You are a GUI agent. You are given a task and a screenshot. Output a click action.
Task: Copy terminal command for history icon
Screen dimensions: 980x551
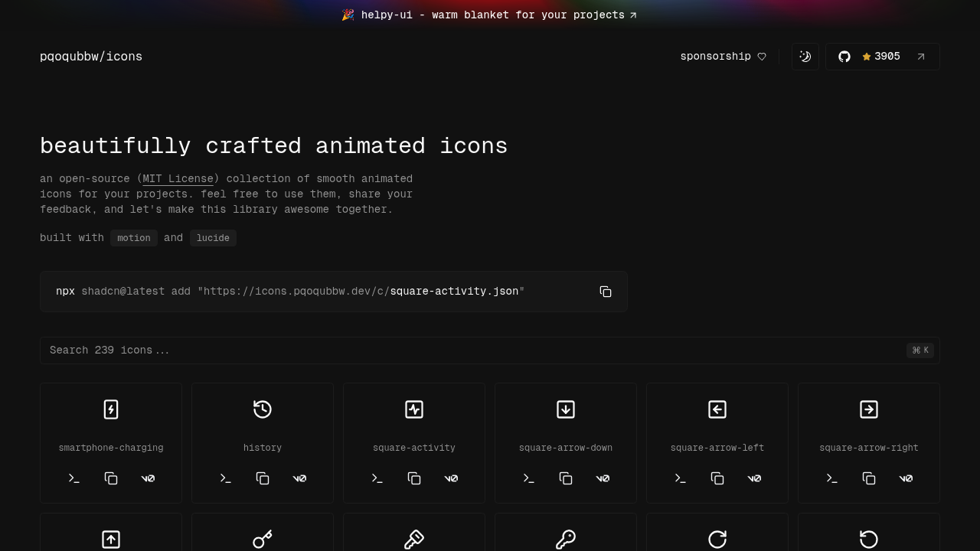pyautogui.click(x=226, y=478)
